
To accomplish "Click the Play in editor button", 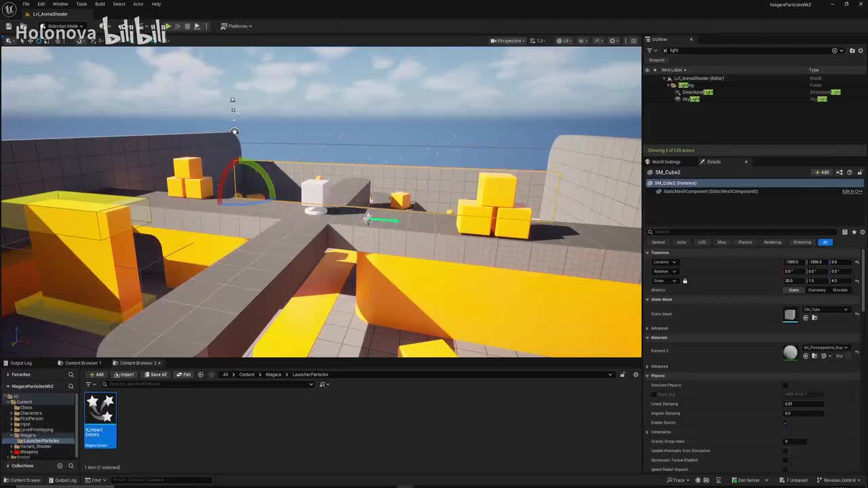I will click(x=168, y=26).
